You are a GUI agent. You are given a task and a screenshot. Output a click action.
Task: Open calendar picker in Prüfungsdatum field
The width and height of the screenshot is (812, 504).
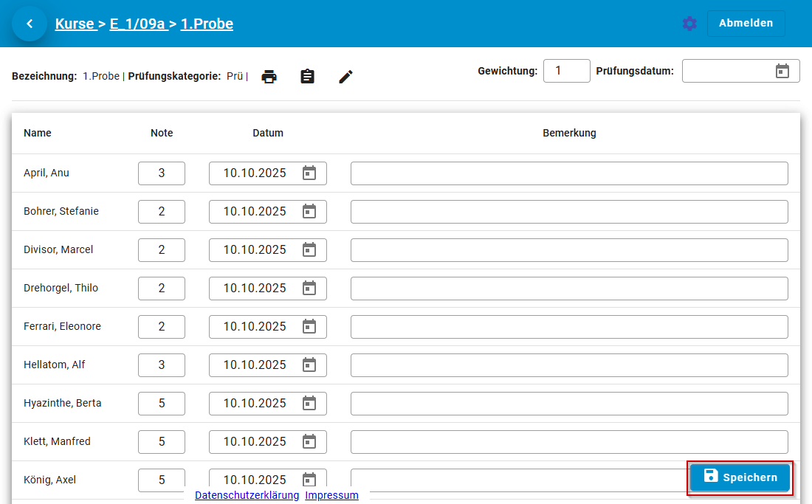pos(782,71)
